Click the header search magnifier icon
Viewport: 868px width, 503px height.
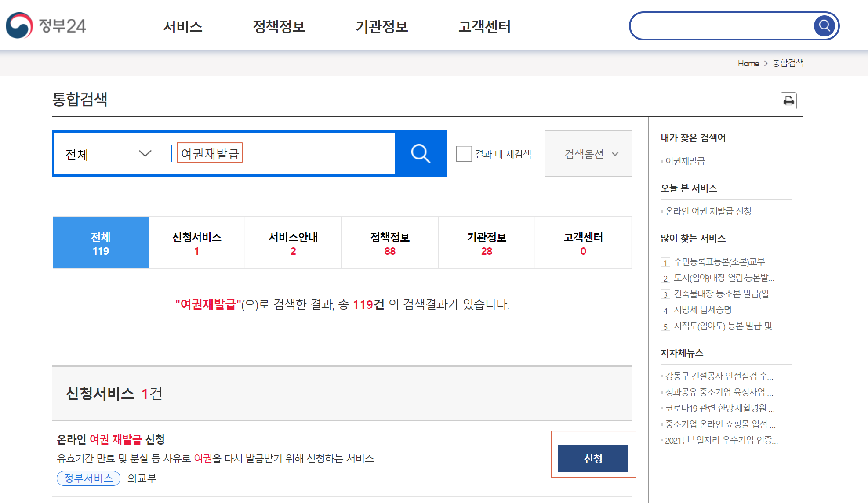pyautogui.click(x=824, y=26)
